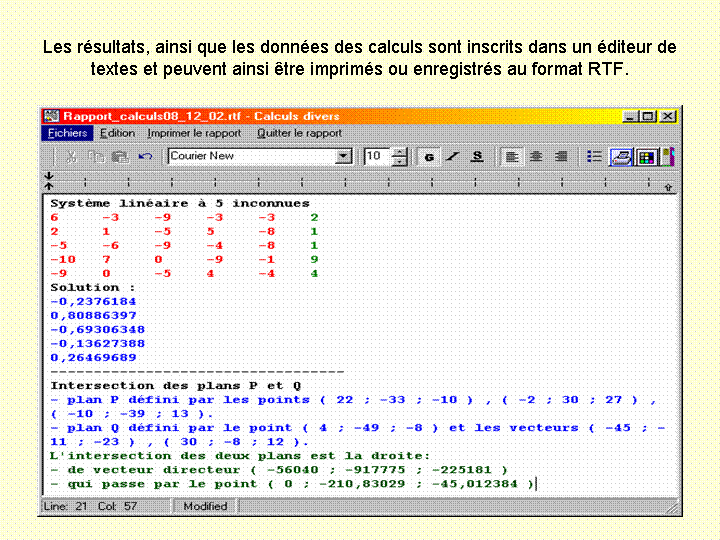Screen dimensions: 720x540
Task: Click the Undo arrow icon
Action: 145,157
